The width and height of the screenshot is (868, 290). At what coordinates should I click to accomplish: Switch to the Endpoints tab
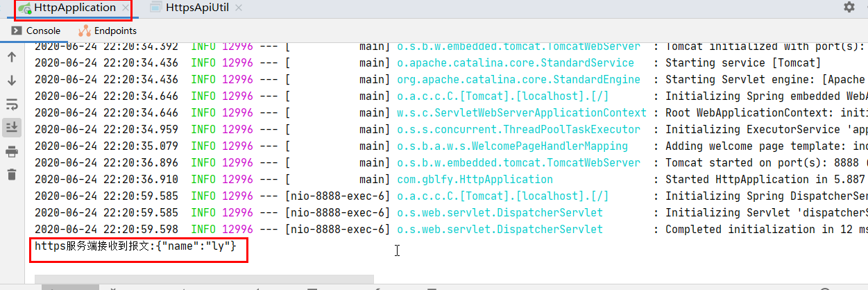[x=108, y=31]
